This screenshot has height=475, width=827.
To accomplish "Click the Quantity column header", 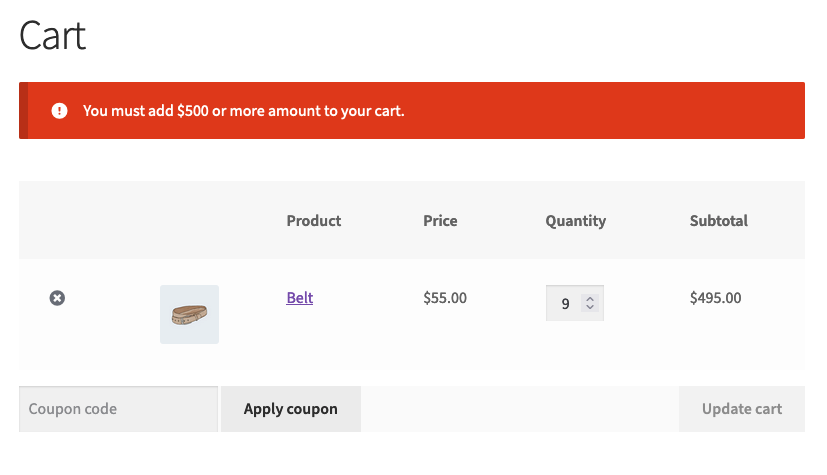I will (575, 221).
